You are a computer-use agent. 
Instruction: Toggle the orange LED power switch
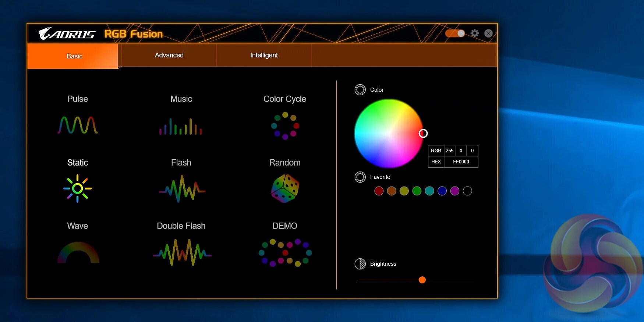(455, 33)
